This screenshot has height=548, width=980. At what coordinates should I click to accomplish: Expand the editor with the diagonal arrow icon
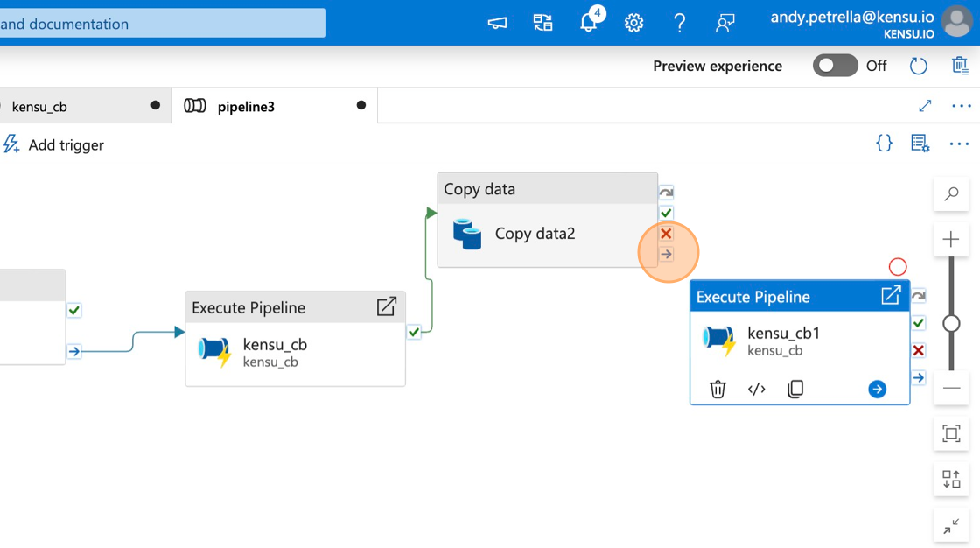pos(925,106)
